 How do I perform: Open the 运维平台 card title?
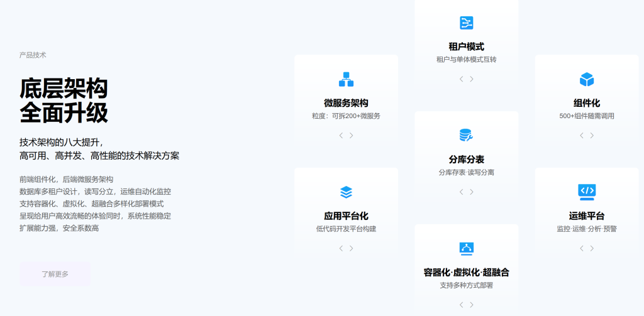point(586,216)
